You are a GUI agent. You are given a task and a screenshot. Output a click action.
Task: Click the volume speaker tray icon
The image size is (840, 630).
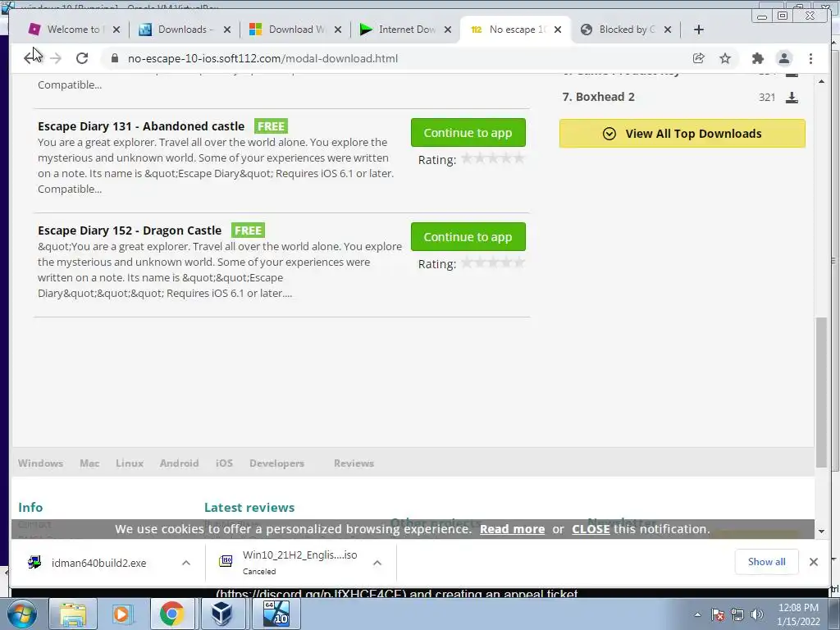pyautogui.click(x=757, y=615)
